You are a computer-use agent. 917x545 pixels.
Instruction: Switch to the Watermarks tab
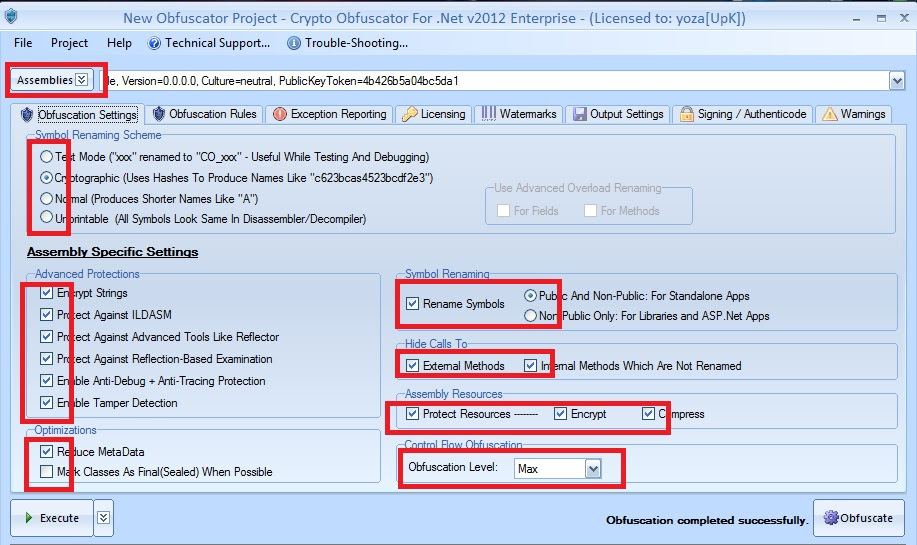519,114
